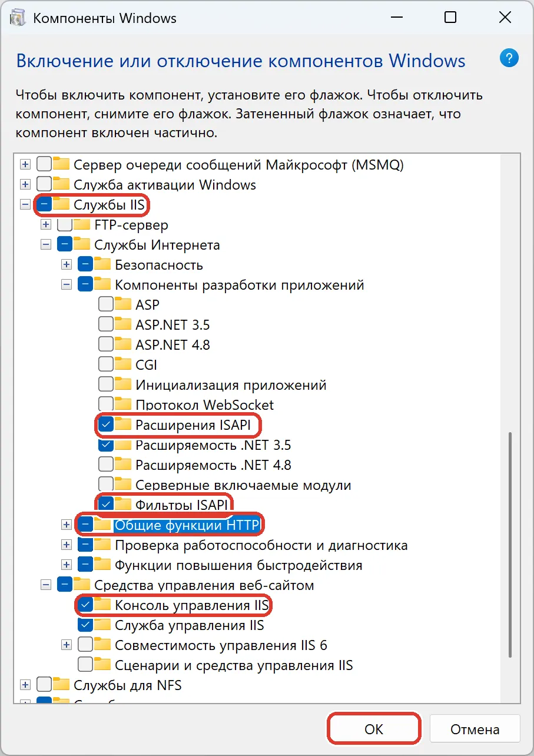
Task: Click the vertical scrollbar thumb in the list
Action: click(510, 544)
